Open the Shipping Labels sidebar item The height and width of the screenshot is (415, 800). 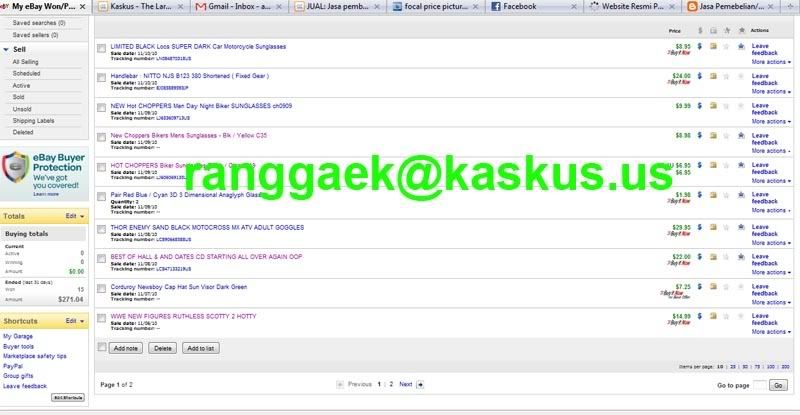click(x=33, y=121)
